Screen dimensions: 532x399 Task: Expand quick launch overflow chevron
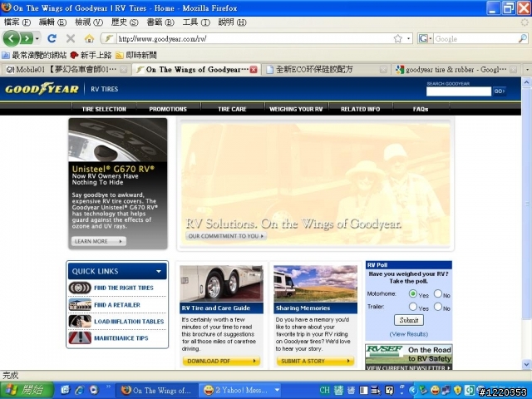click(x=108, y=387)
